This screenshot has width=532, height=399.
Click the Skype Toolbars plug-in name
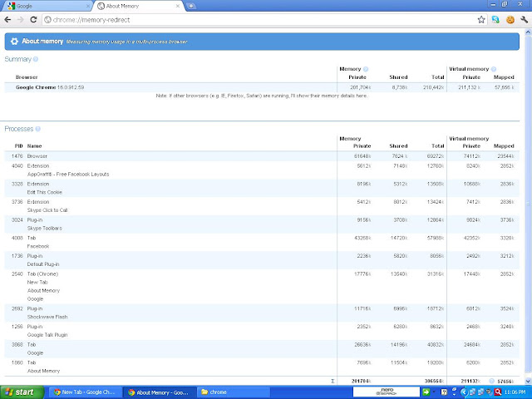click(44, 228)
